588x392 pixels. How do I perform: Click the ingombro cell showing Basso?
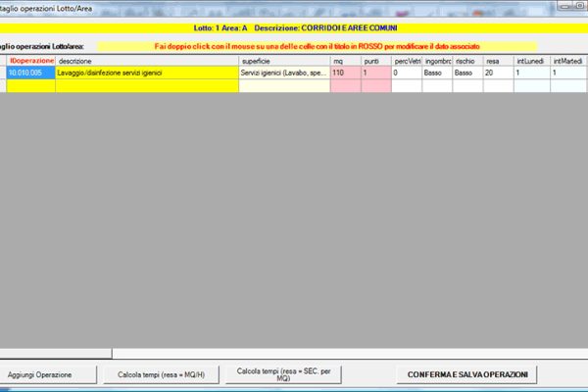436,73
